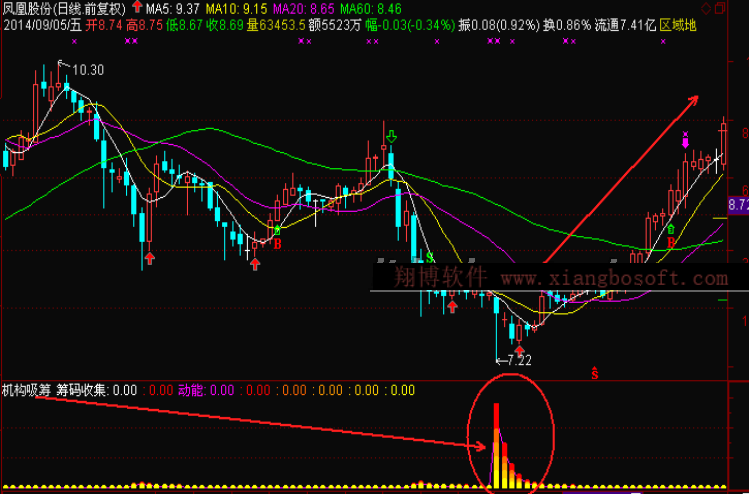
Task: Click the float shares 流通7.41亿
Action: [625, 25]
